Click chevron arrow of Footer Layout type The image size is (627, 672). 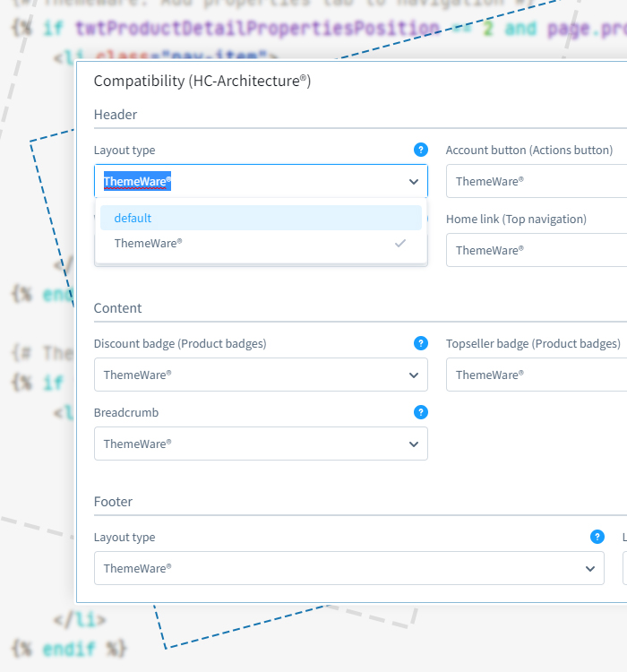tap(589, 568)
